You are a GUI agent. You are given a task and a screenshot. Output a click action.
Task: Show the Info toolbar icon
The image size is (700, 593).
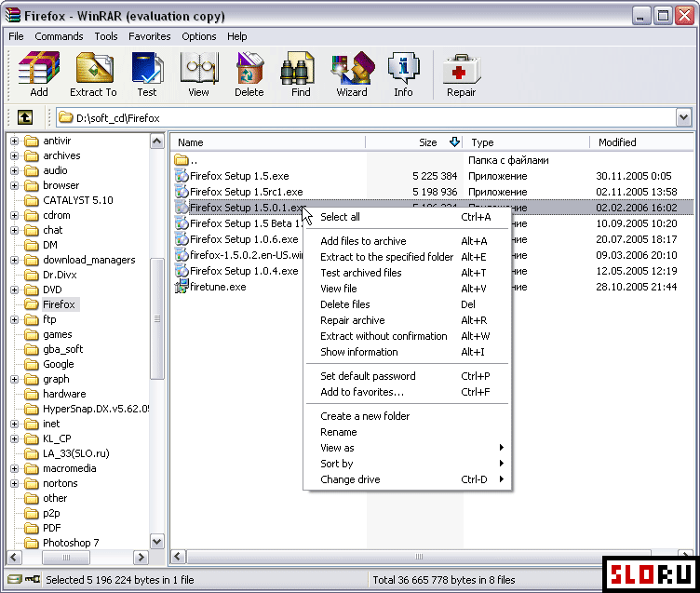[404, 68]
